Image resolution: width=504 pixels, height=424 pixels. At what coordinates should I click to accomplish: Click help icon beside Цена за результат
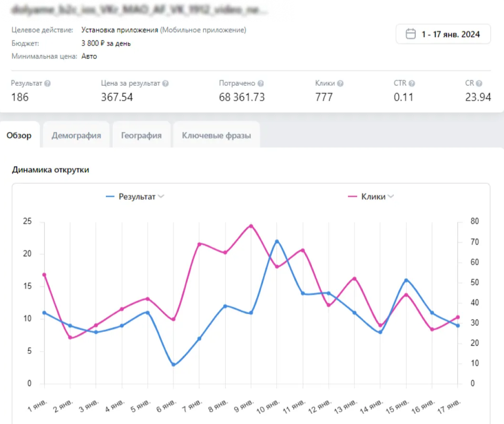[165, 83]
